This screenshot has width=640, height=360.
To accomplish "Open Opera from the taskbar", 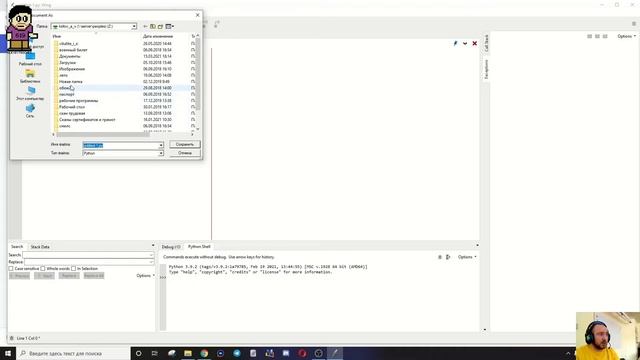I will coord(302,353).
